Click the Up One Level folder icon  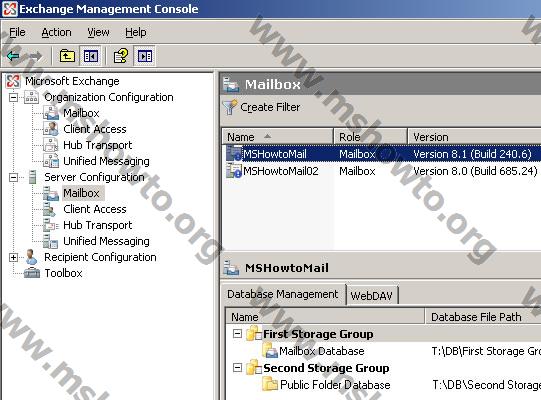click(67, 56)
